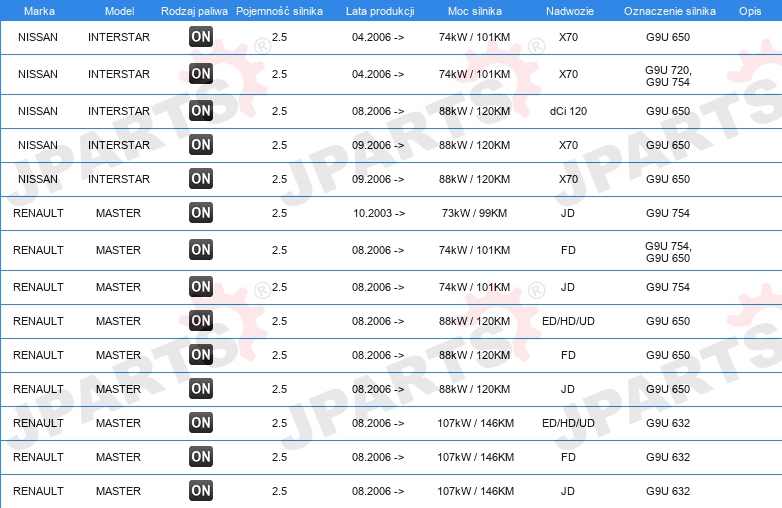The image size is (782, 508).
Task: Click the Oznaczenie silnika column header
Action: pyautogui.click(x=670, y=11)
